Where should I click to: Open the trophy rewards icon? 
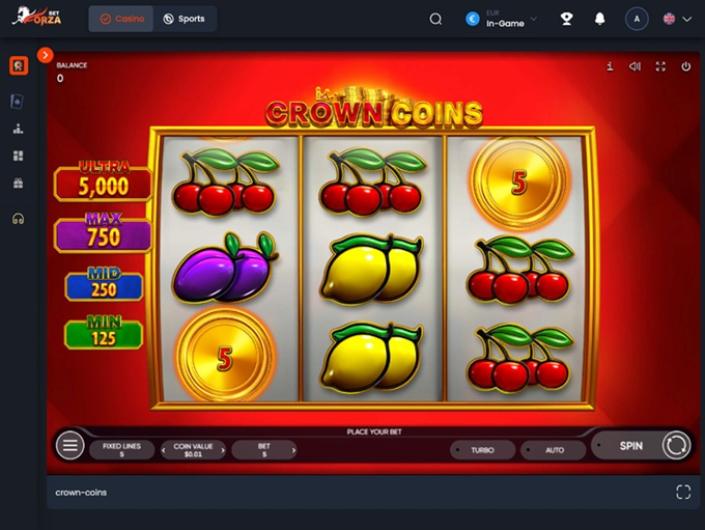click(567, 19)
